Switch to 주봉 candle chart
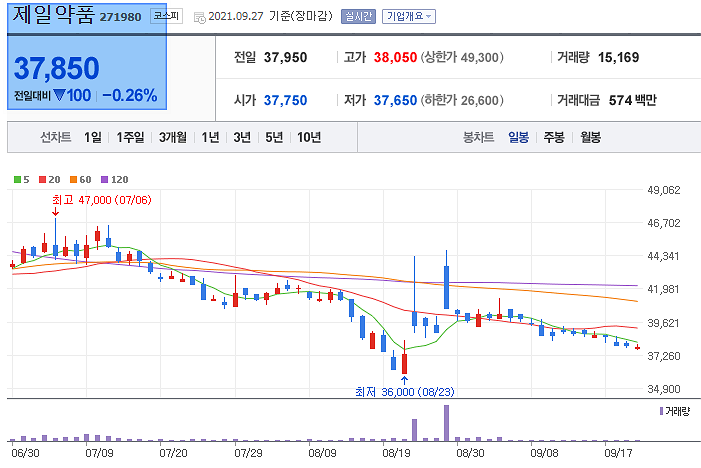 (554, 137)
